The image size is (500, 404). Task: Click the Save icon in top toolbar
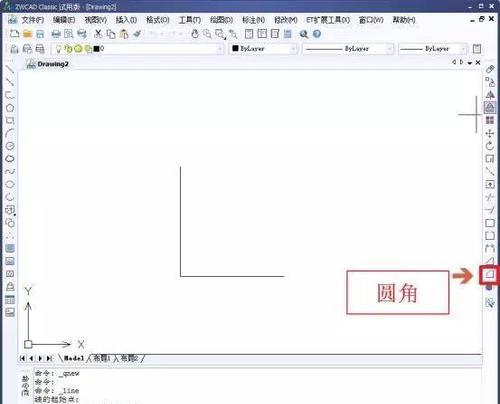point(40,34)
